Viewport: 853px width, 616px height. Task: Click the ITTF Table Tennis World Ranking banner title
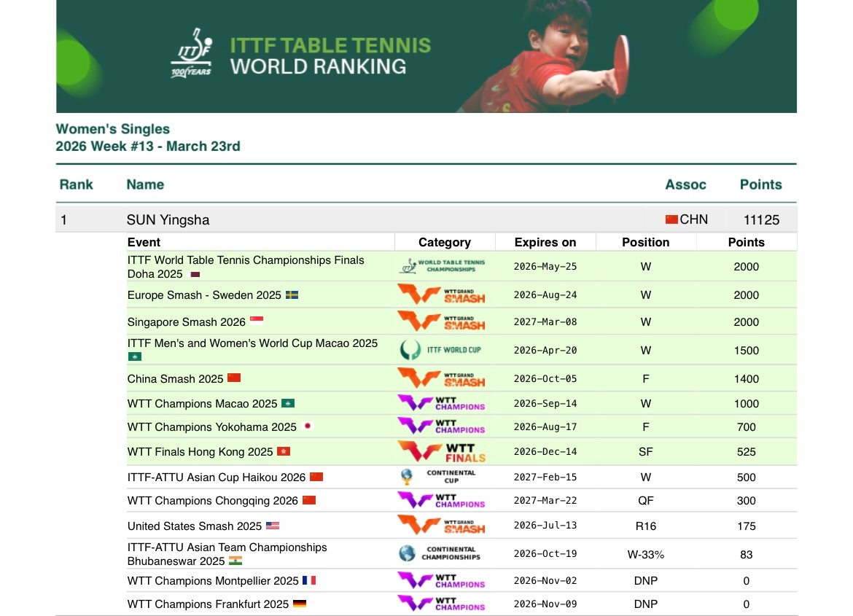click(x=330, y=56)
